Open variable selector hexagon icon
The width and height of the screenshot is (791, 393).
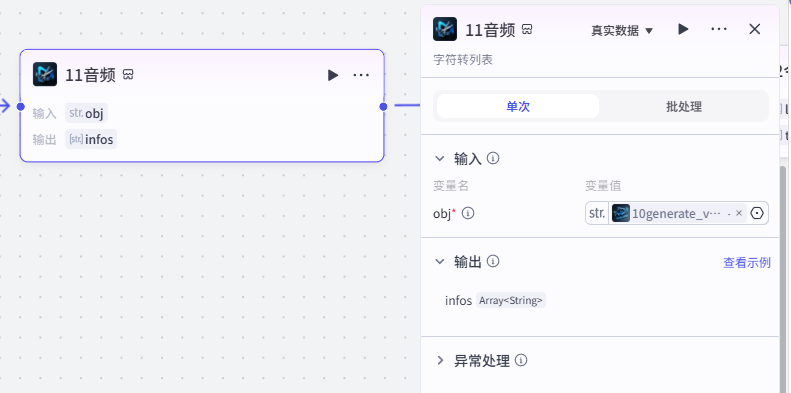(x=757, y=213)
